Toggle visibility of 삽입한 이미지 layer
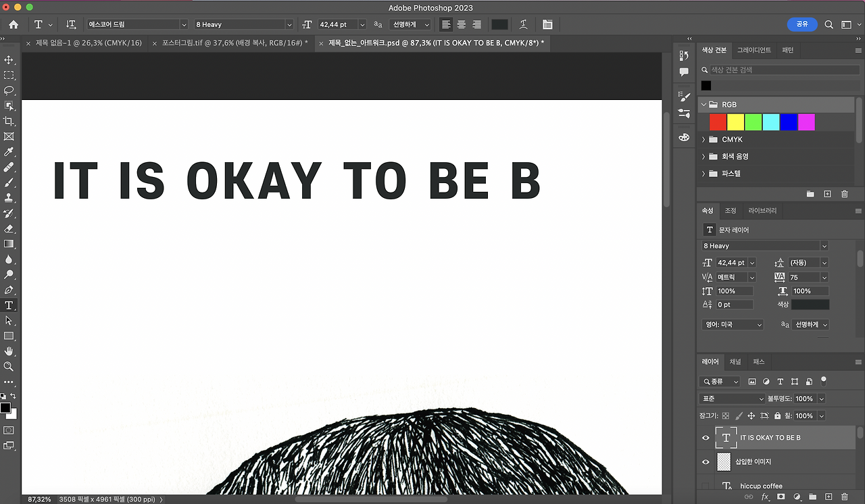The height and width of the screenshot is (504, 865). click(x=706, y=461)
